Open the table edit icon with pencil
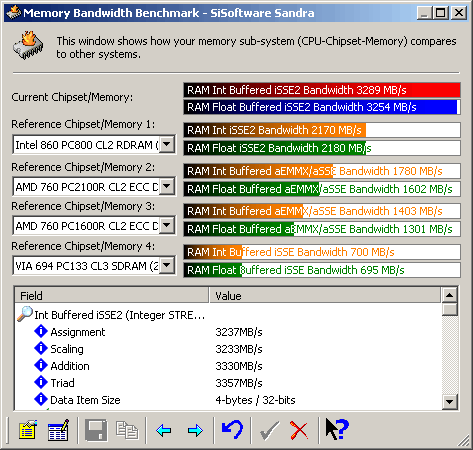Image resolution: width=473 pixels, height=450 pixels. [59, 430]
